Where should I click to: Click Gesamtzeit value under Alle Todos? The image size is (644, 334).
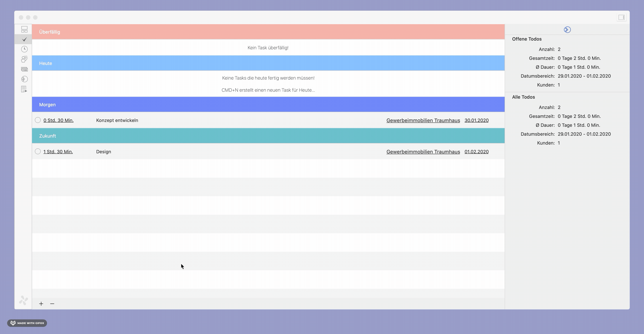pyautogui.click(x=579, y=116)
